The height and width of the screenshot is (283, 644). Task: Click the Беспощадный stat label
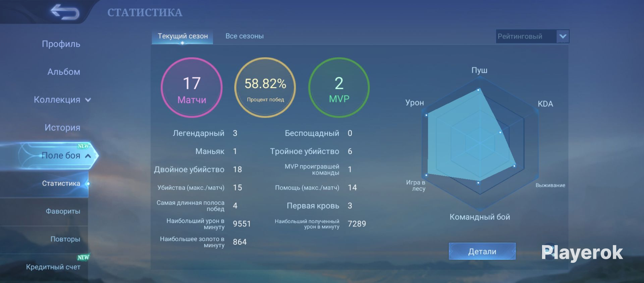[312, 133]
